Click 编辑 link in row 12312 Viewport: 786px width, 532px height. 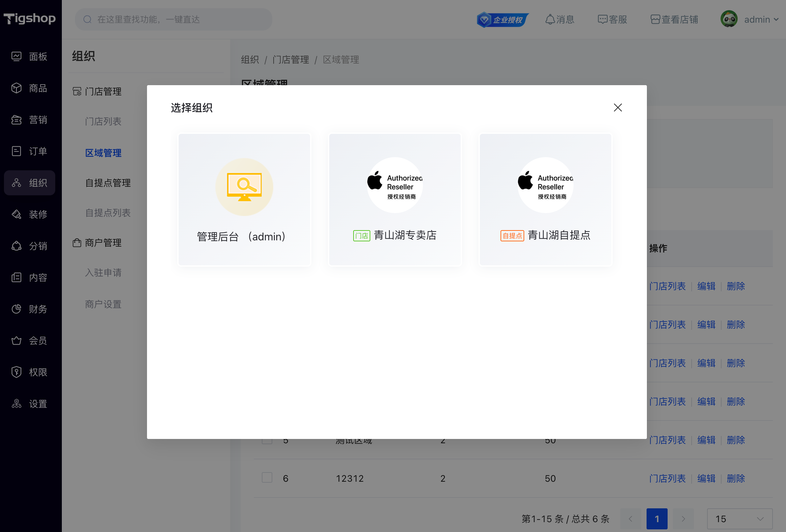[x=706, y=478]
